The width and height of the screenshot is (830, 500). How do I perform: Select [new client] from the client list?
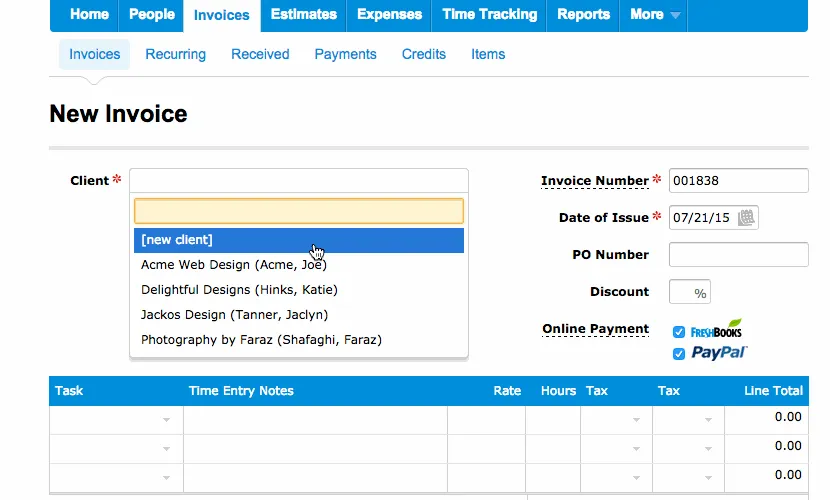298,240
